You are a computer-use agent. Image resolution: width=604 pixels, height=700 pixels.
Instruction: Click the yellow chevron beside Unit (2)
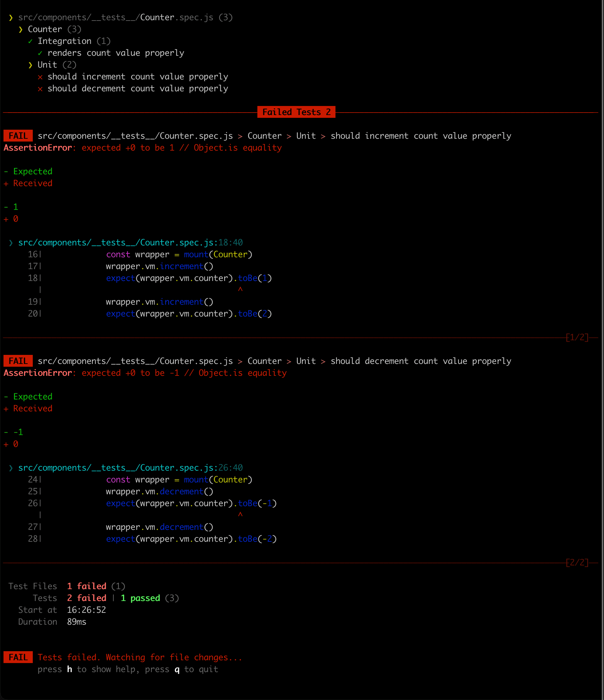pos(30,65)
